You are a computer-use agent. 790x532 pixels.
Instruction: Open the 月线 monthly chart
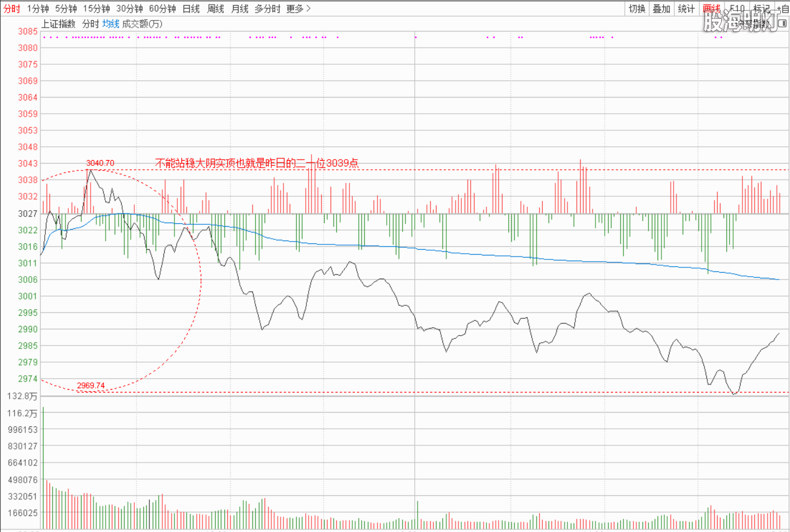tap(240, 9)
